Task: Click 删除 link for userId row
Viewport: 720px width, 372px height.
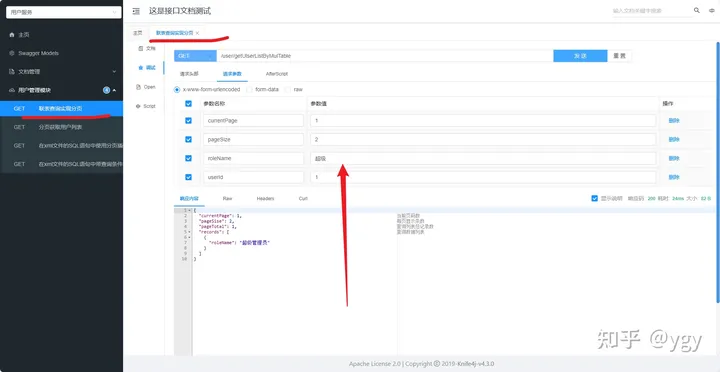Action: coord(674,177)
